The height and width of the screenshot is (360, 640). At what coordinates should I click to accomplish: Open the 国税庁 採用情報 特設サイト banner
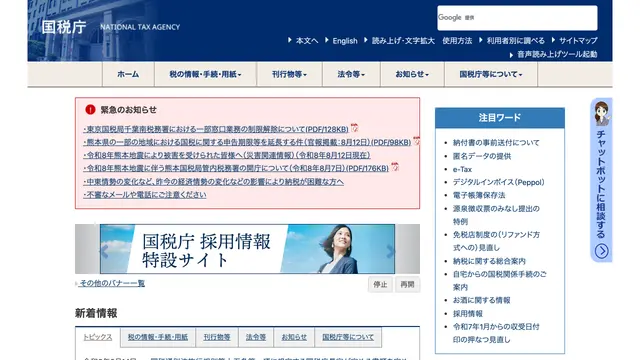click(247, 249)
